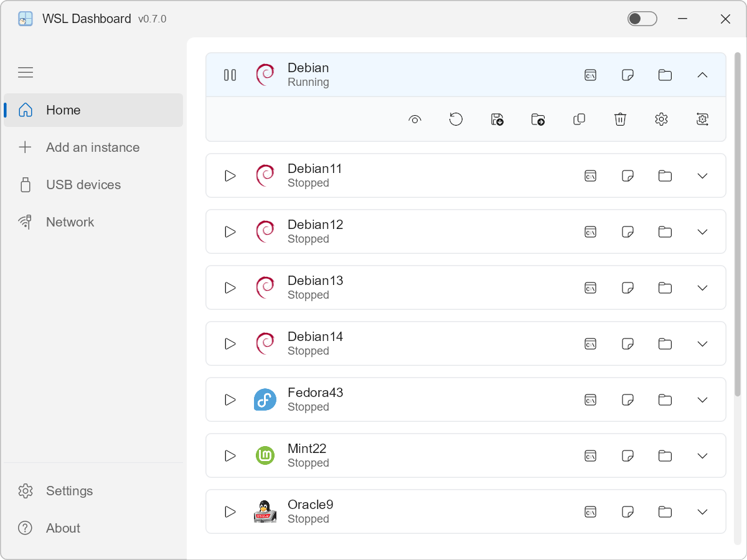Screen dimensions: 747x560
Task: Open the About page
Action: point(63,528)
